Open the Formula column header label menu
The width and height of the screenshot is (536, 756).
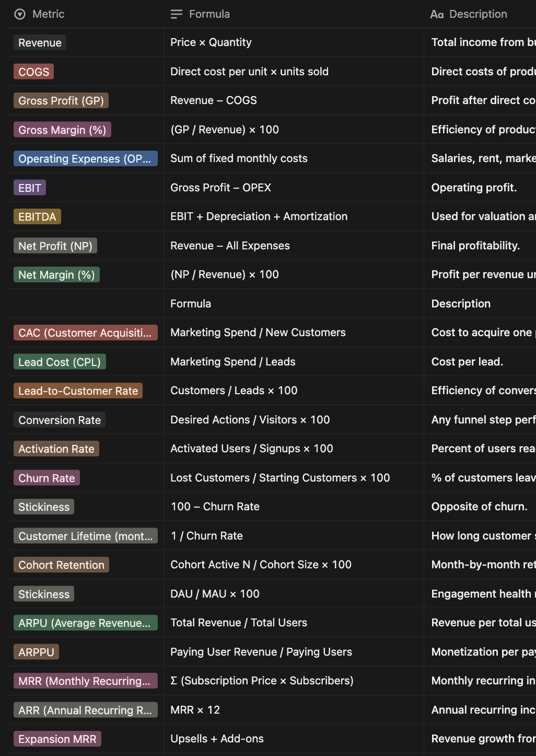click(x=209, y=14)
